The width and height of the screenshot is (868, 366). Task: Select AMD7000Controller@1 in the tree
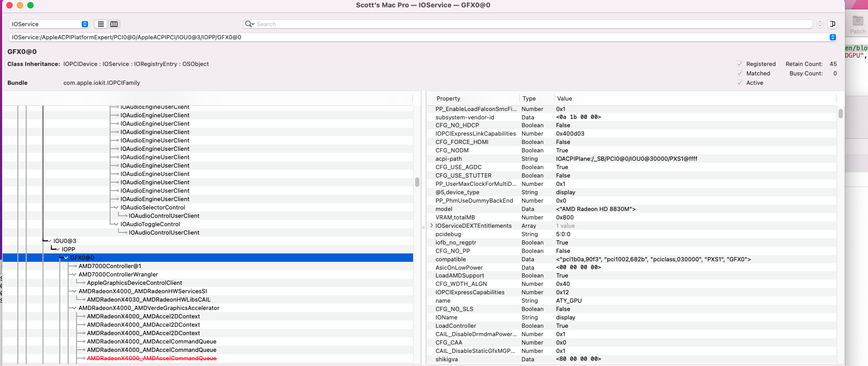click(x=110, y=266)
